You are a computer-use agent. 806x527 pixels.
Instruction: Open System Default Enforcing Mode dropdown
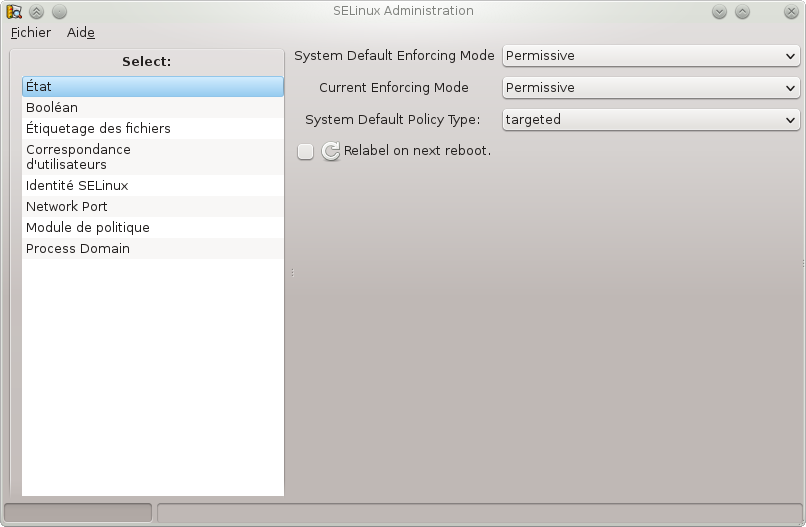(x=651, y=56)
